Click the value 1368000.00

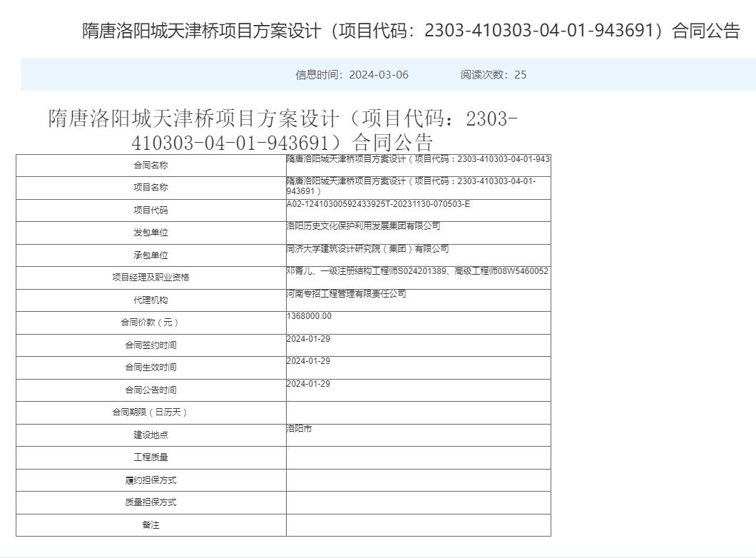309,316
